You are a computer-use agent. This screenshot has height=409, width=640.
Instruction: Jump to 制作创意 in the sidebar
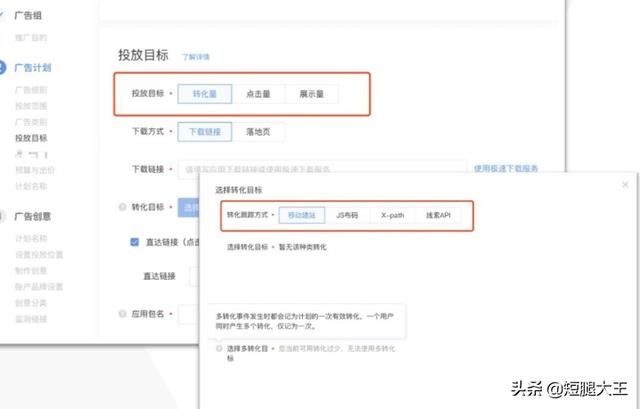click(31, 271)
